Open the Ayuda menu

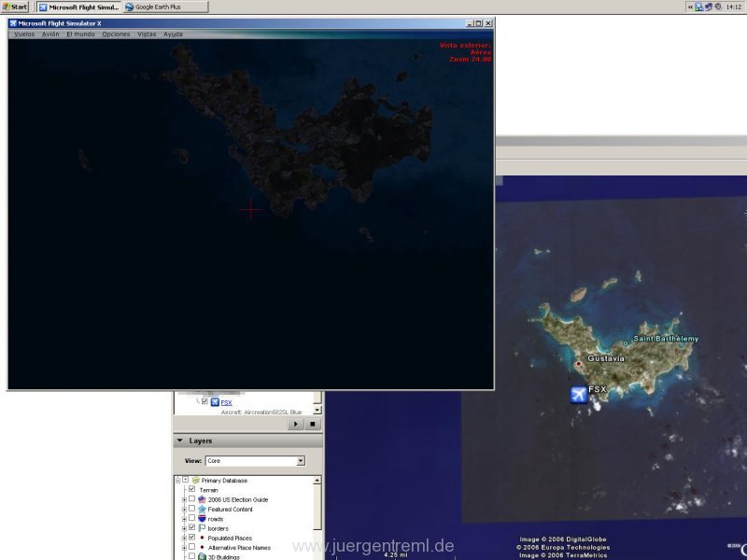pyautogui.click(x=173, y=35)
